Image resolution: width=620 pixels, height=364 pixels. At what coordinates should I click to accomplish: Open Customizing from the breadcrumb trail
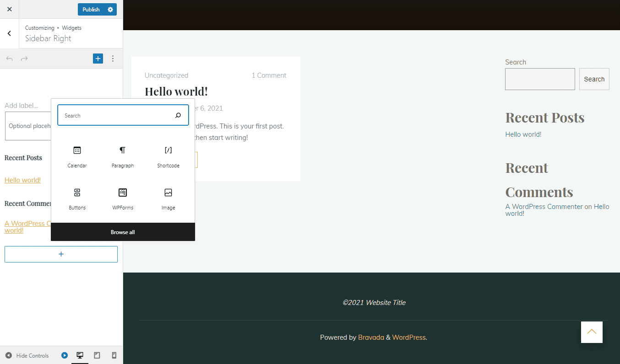[39, 28]
